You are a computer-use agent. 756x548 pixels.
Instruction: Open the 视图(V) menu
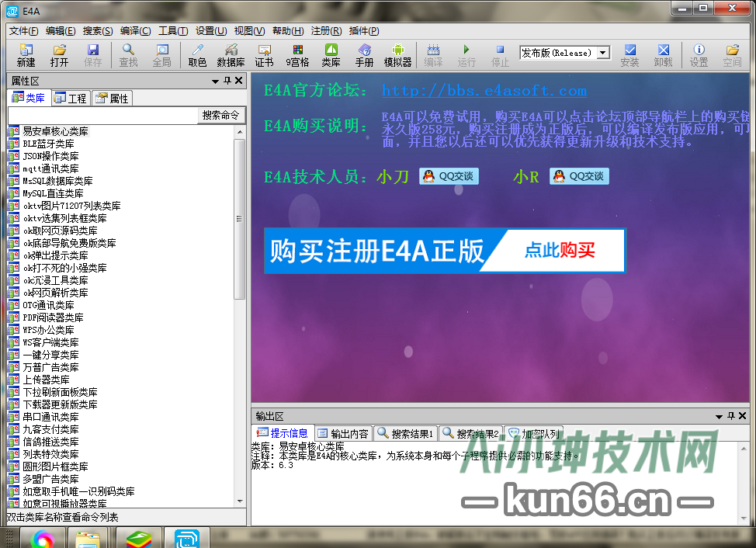(x=249, y=31)
